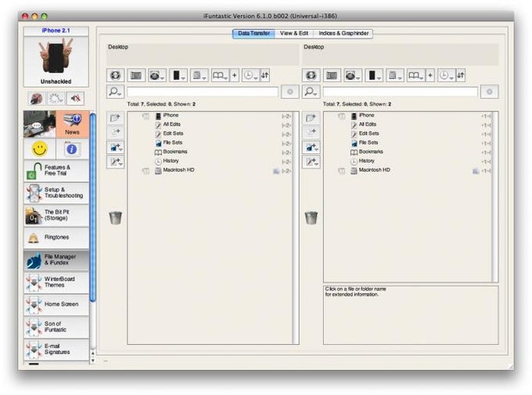Click the add item icon under right new-folder button
The height and width of the screenshot is (395, 532).
coord(311,131)
